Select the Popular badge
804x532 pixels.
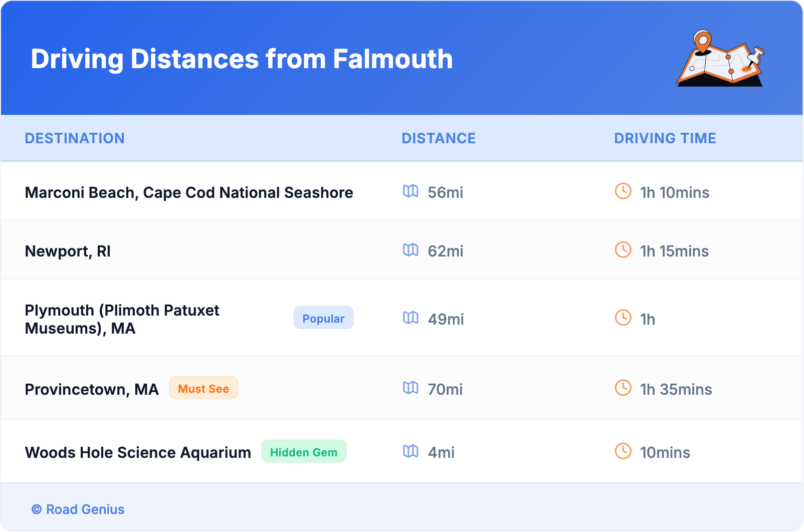(323, 318)
